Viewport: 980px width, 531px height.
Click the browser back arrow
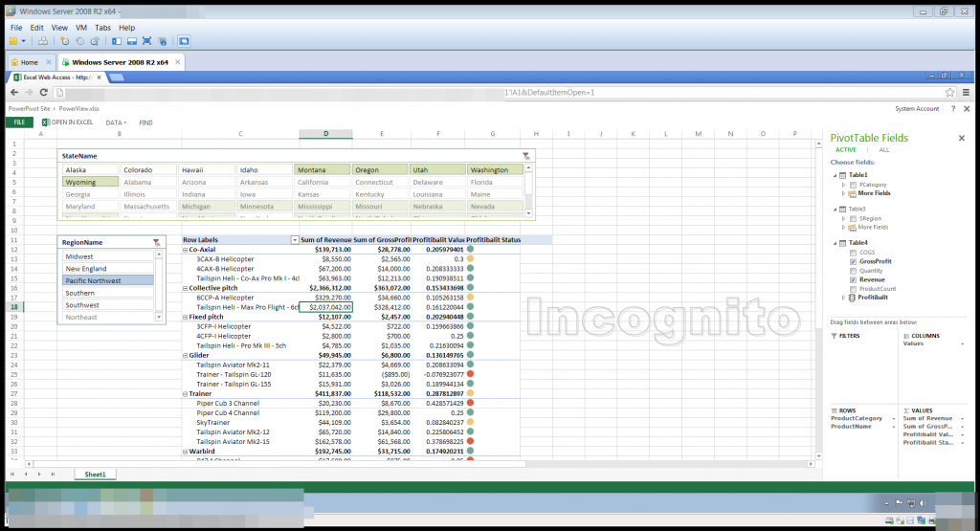tap(14, 93)
